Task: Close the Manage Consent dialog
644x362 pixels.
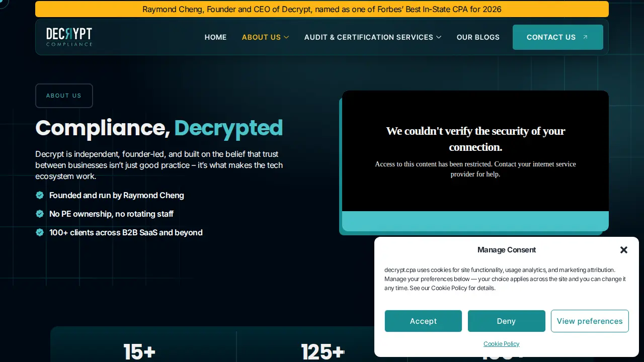Action: coord(624,250)
